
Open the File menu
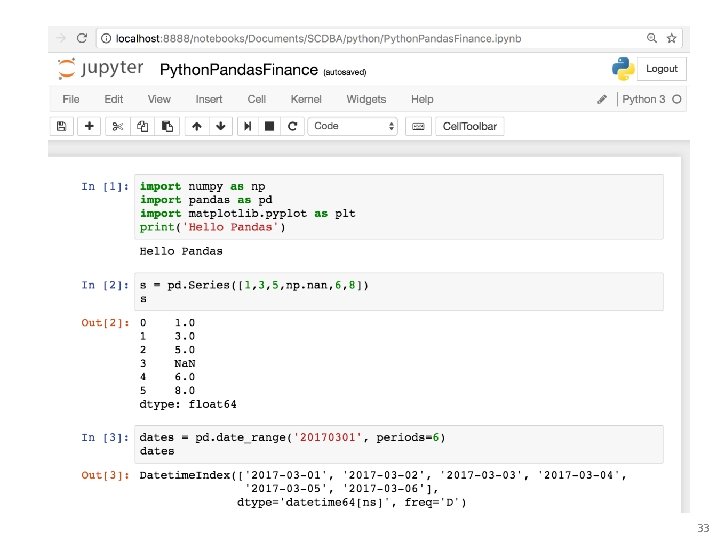click(71, 99)
